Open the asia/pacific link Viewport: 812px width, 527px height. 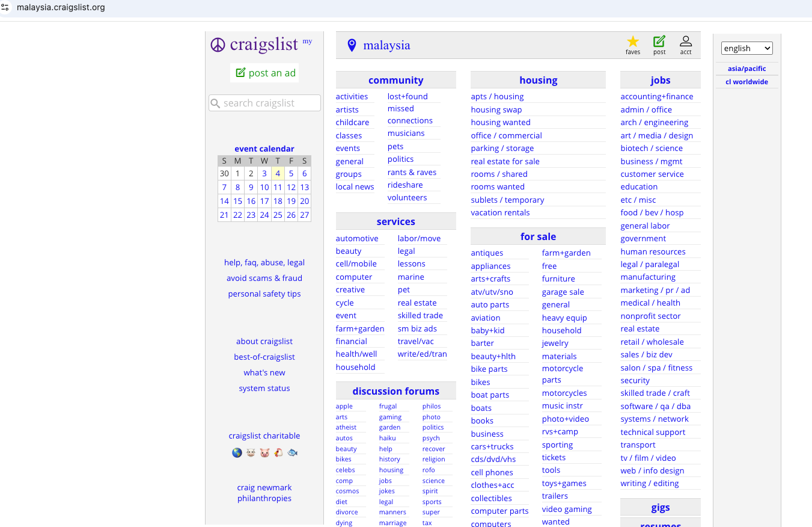pos(746,69)
